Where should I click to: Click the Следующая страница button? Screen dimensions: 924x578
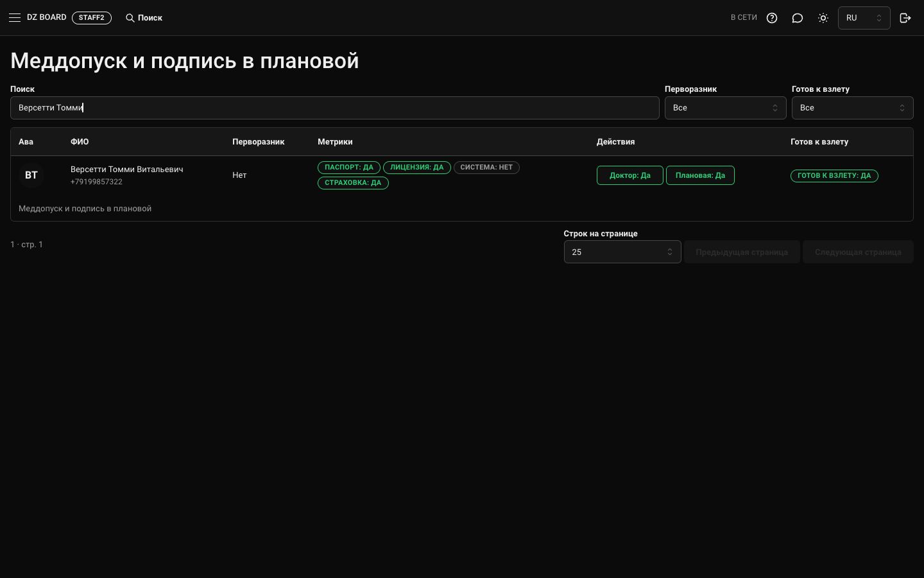[x=858, y=252]
